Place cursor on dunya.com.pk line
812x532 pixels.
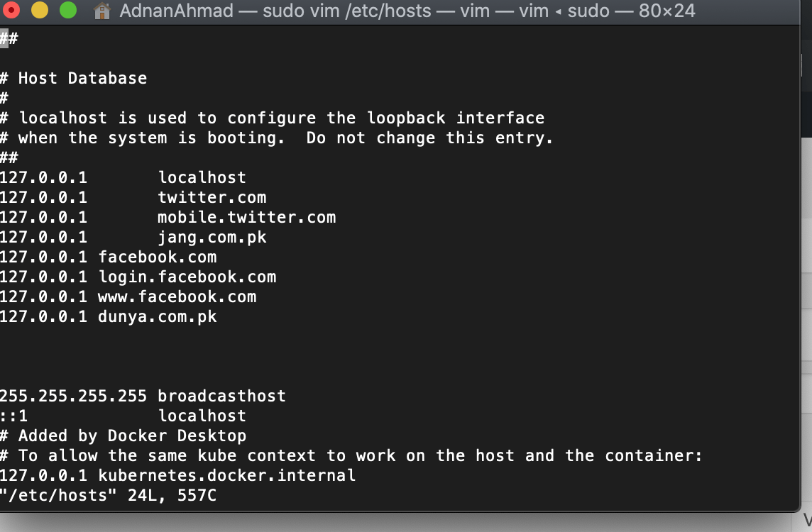coord(108,316)
